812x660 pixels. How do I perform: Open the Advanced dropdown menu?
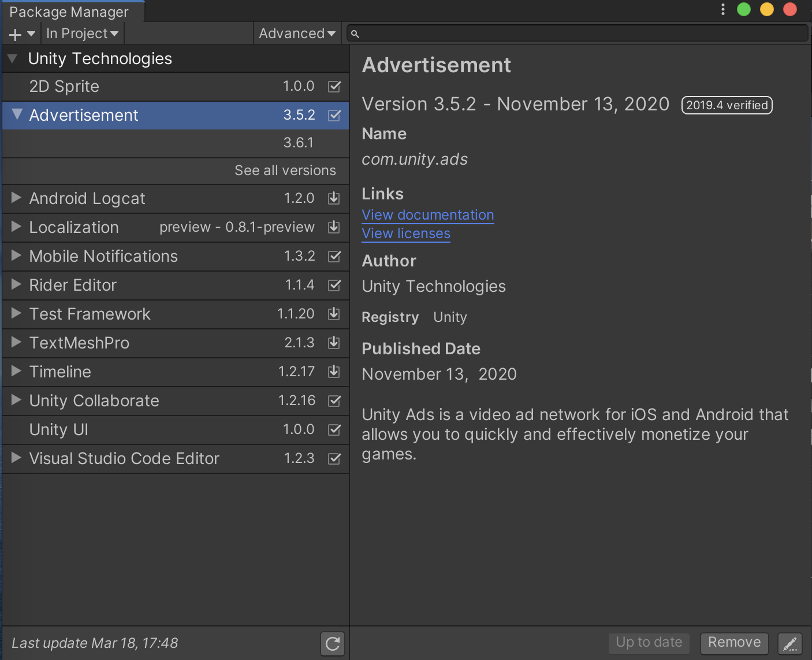(x=297, y=34)
